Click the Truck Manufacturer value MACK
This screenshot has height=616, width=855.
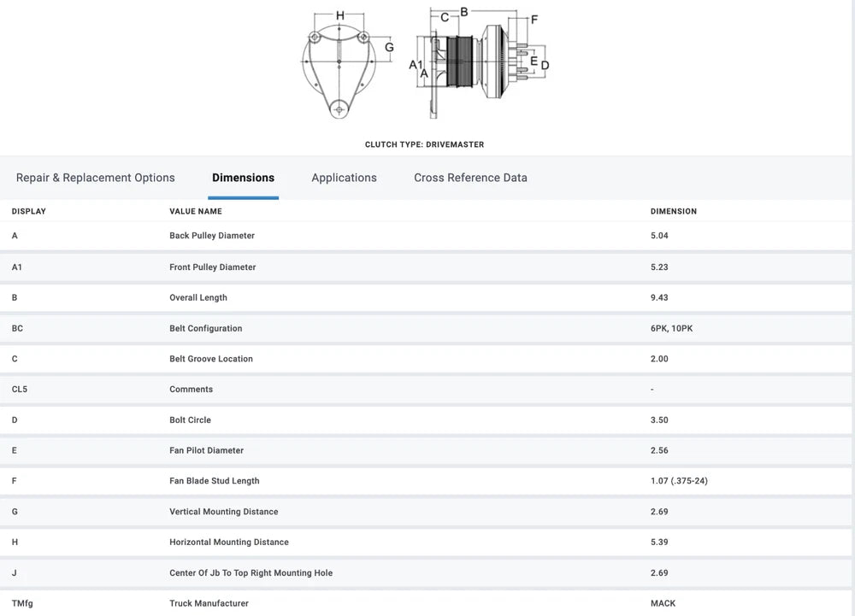tap(663, 603)
